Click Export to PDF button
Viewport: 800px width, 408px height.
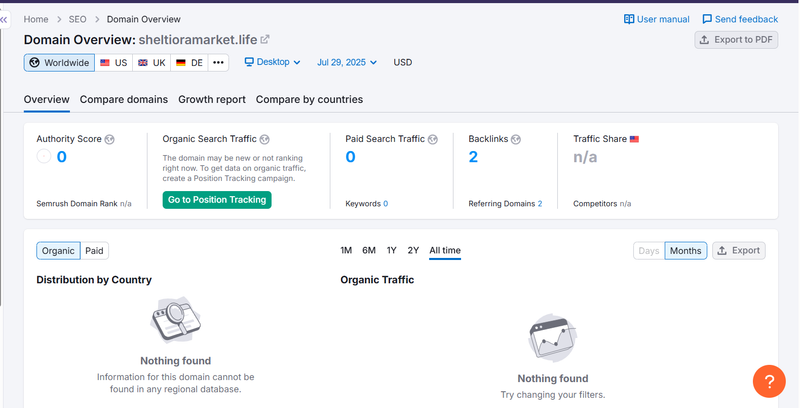pos(736,40)
